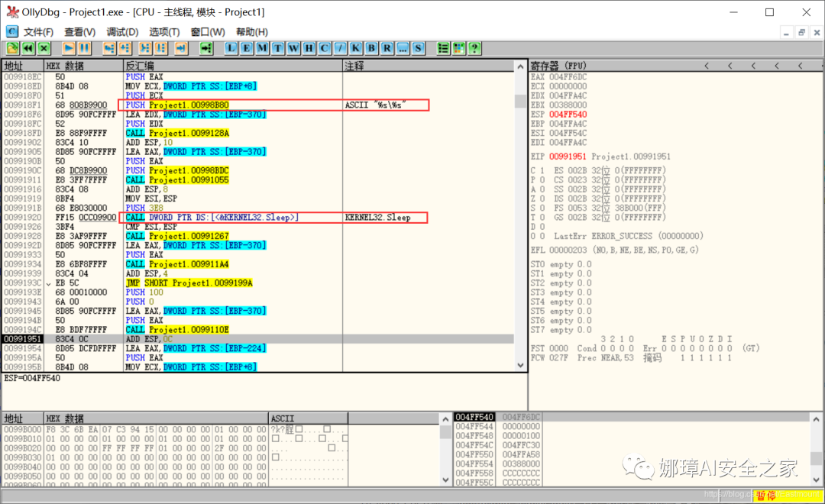Click the Trace over toolbar icon
This screenshot has height=504, width=825.
(161, 48)
